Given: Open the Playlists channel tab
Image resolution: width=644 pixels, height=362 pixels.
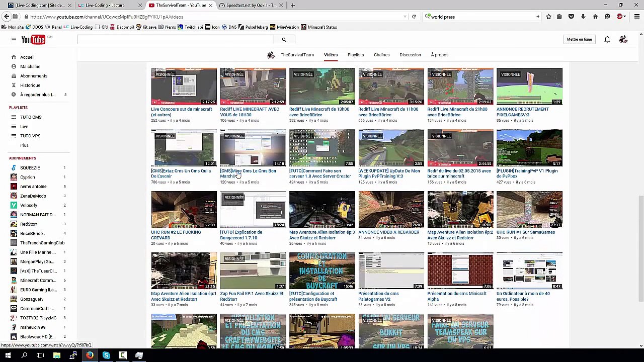Looking at the screenshot, I should [x=356, y=55].
